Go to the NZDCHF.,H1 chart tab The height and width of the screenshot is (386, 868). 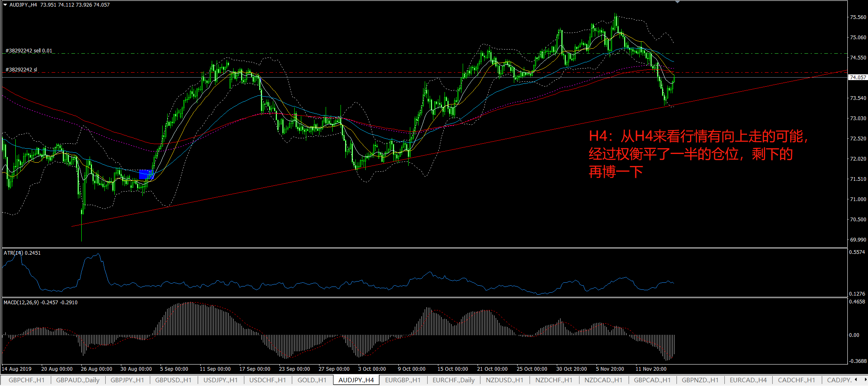(x=554, y=380)
